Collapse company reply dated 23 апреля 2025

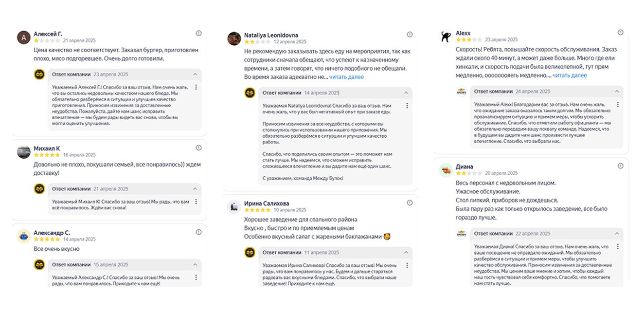pyautogui.click(x=196, y=74)
